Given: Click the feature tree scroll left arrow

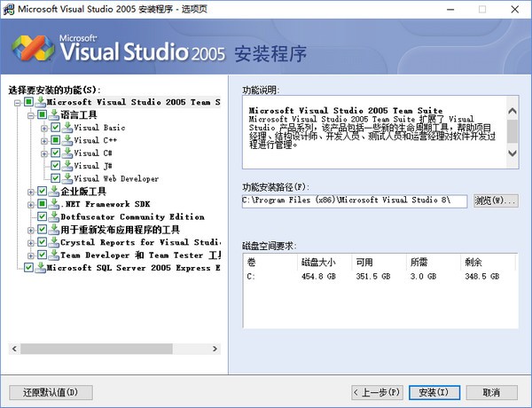Looking at the screenshot, I should pyautogui.click(x=14, y=349).
